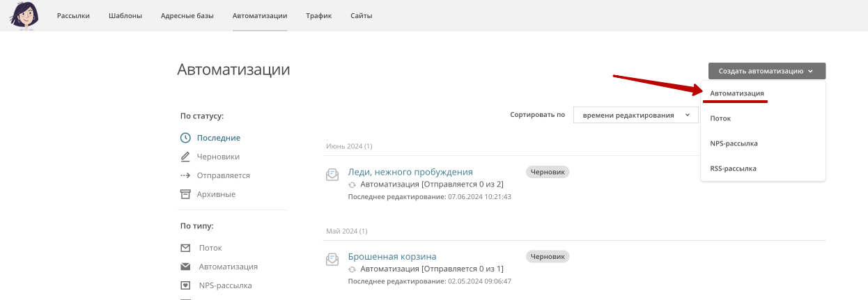Image resolution: width=868 pixels, height=300 pixels.
Task: Open the Рассылки tab
Action: [x=73, y=16]
